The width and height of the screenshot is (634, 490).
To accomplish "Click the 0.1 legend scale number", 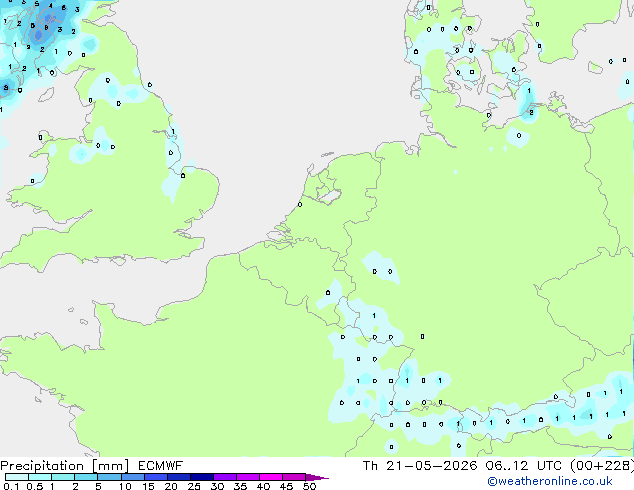I will click(11, 486).
